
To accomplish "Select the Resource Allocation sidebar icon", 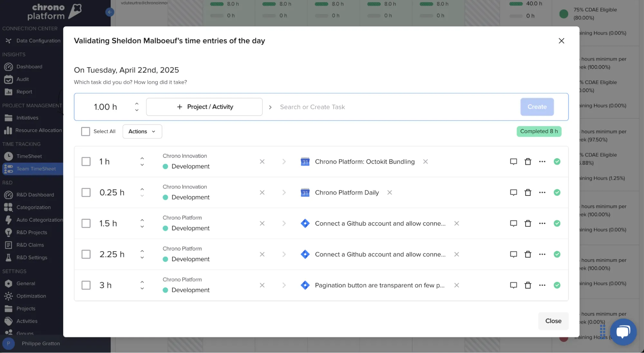I will click(8, 130).
